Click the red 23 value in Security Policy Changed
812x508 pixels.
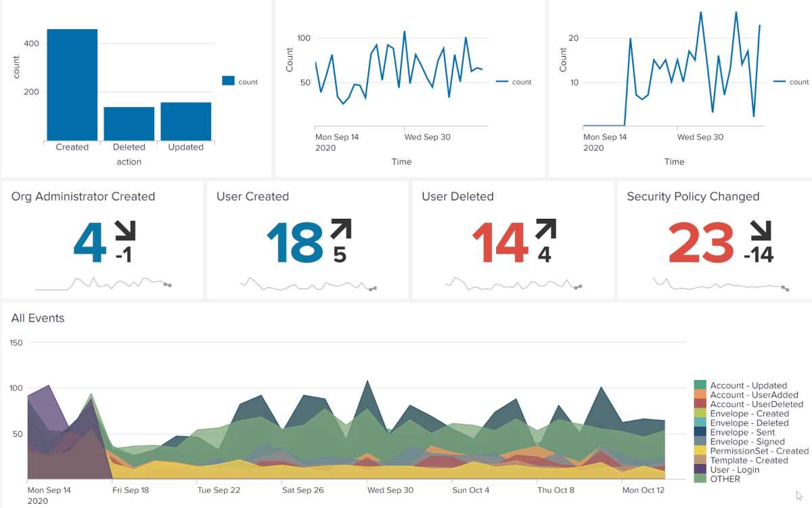click(700, 243)
